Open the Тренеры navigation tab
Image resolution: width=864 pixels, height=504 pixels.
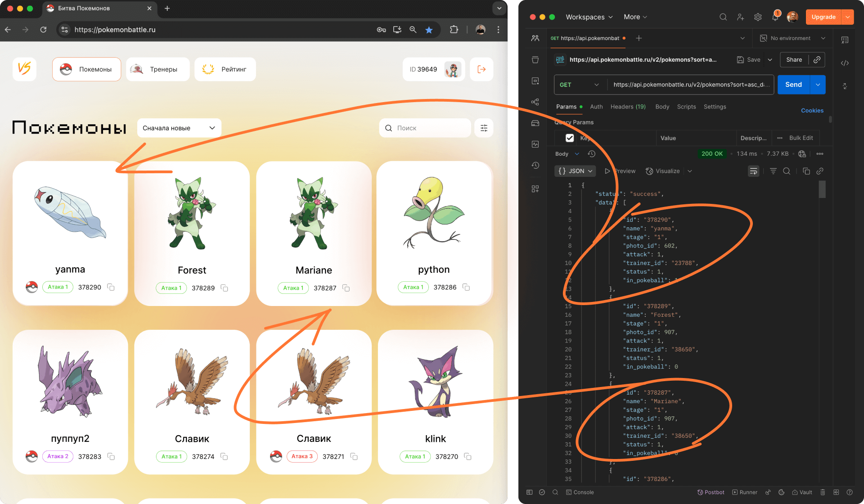[157, 69]
